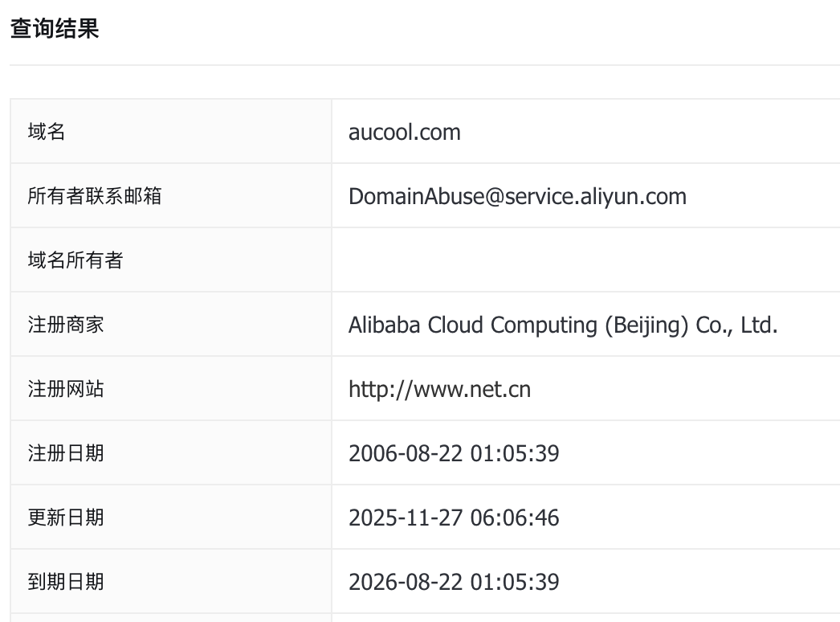Click the 注册网站 label
Screen dimensions: 840x622
66,389
